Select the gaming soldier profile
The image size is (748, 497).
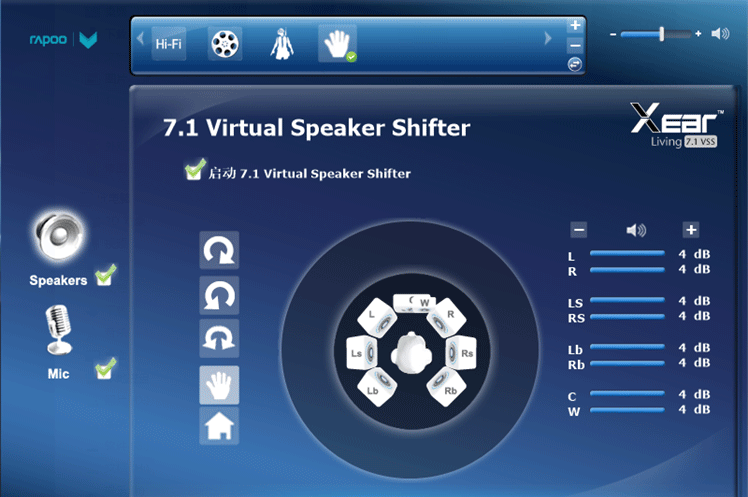(x=281, y=44)
